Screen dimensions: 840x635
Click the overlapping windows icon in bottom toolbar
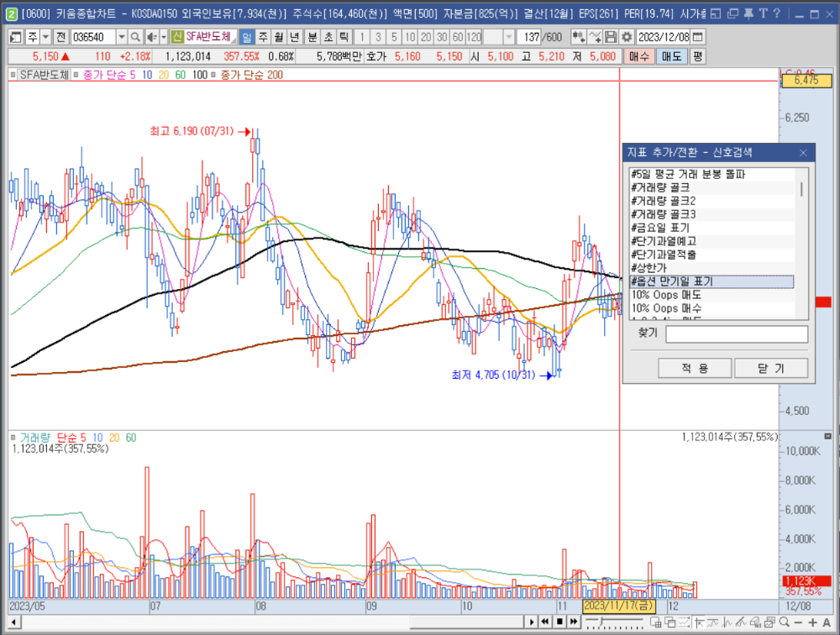(670, 622)
